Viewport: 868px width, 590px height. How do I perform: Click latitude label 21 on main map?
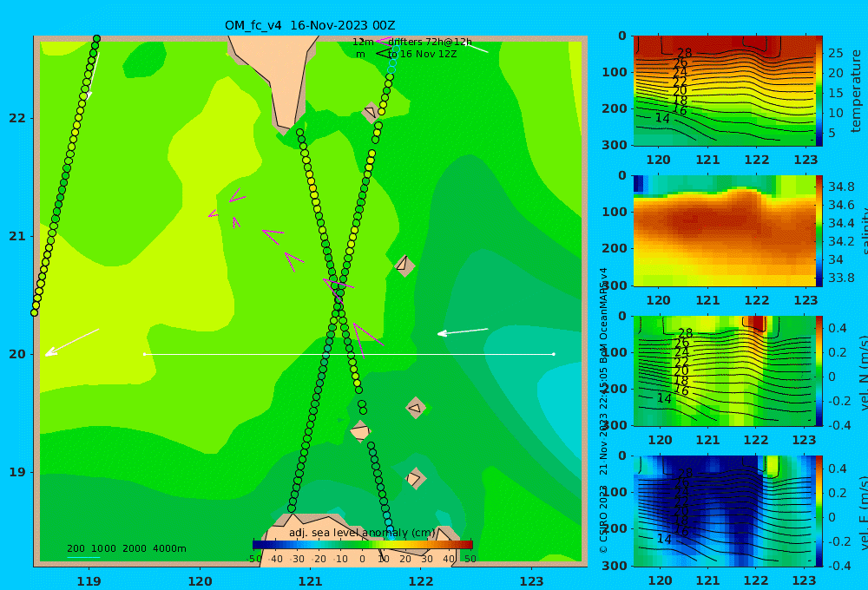pyautogui.click(x=17, y=236)
